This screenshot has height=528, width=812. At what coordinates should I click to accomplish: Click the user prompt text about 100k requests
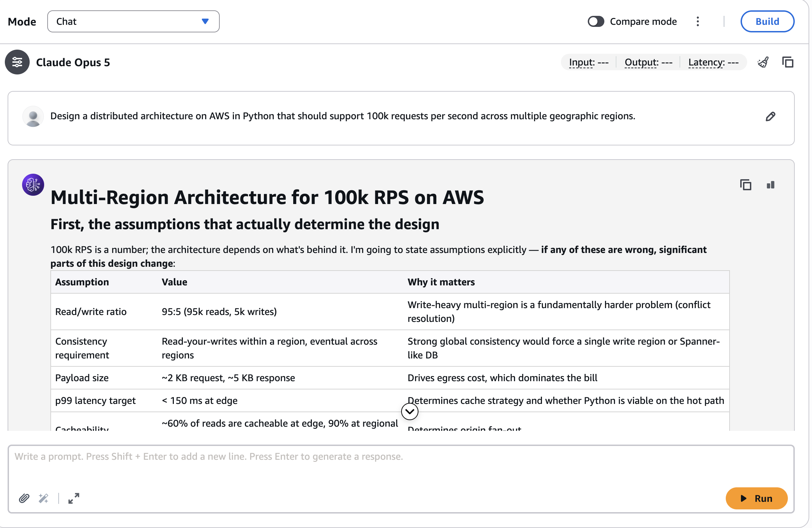point(343,116)
